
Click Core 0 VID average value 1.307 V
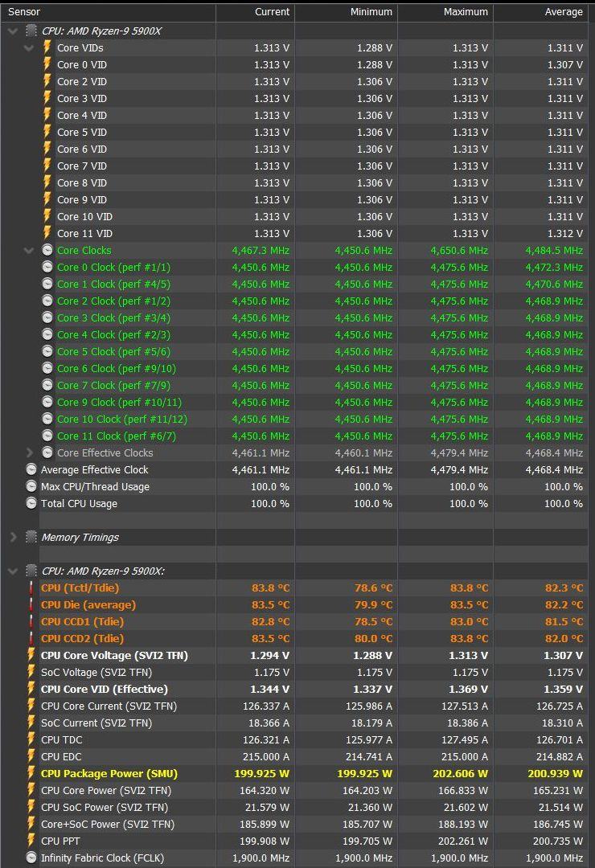[x=565, y=65]
